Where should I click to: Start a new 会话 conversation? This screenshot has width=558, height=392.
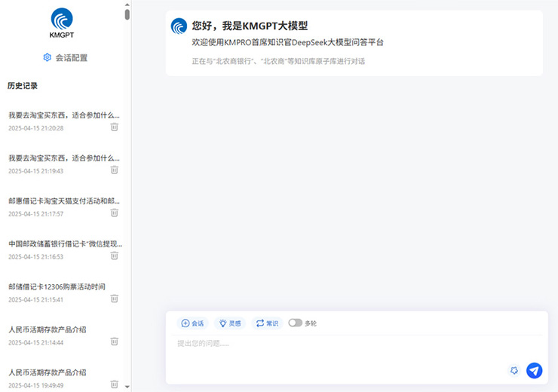192,323
